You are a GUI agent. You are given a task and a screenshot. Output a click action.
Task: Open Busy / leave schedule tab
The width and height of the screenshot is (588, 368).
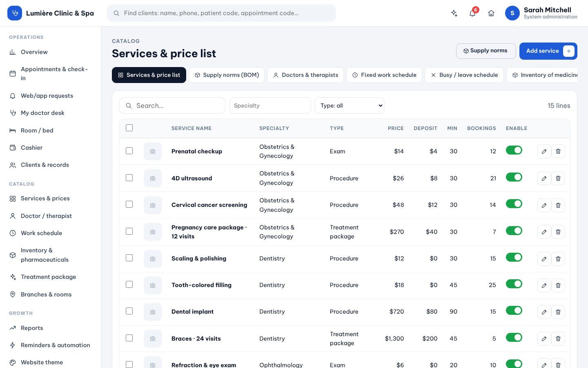point(464,75)
